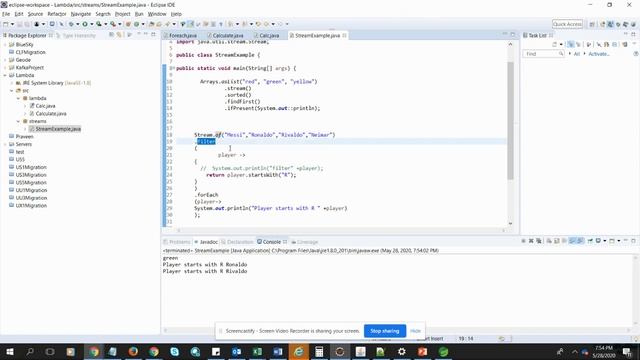
Task: Collapse the lambda package node
Action: (x=18, y=98)
